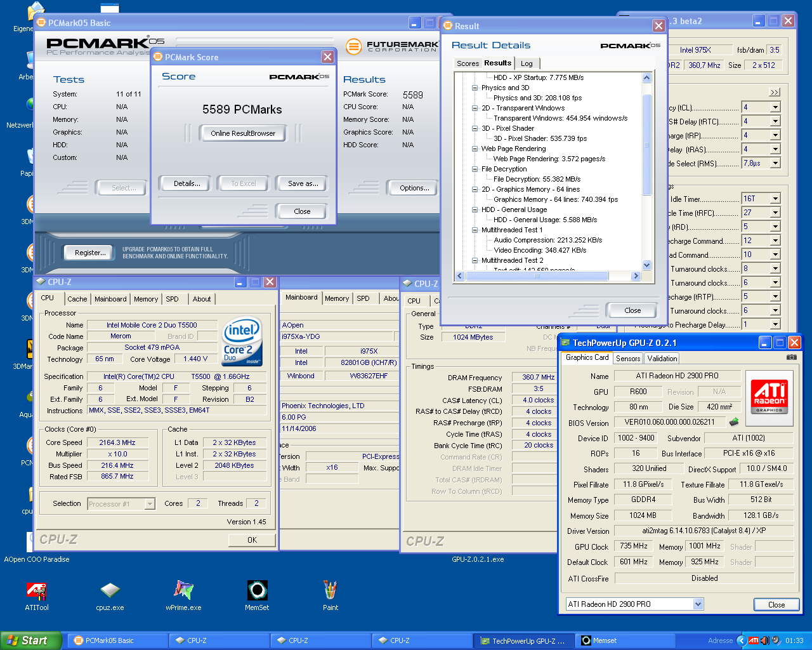
Task: Click the Options... button in PCMark05
Action: pyautogui.click(x=415, y=188)
